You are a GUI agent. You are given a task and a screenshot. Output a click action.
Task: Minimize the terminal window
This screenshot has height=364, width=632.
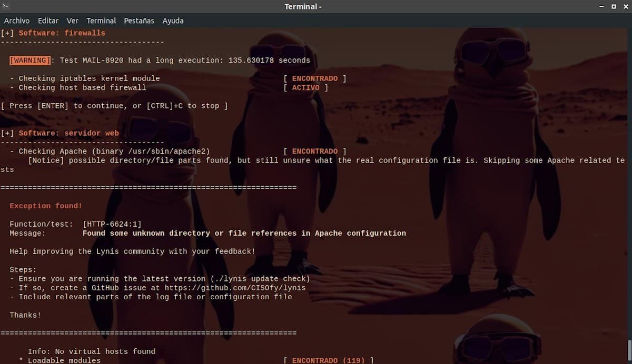click(601, 6)
